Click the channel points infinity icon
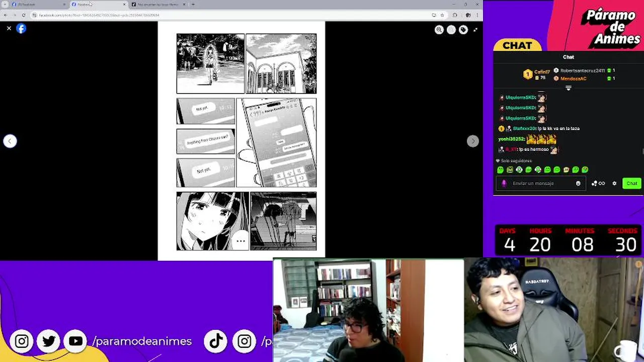This screenshot has height=362, width=644. tap(599, 184)
